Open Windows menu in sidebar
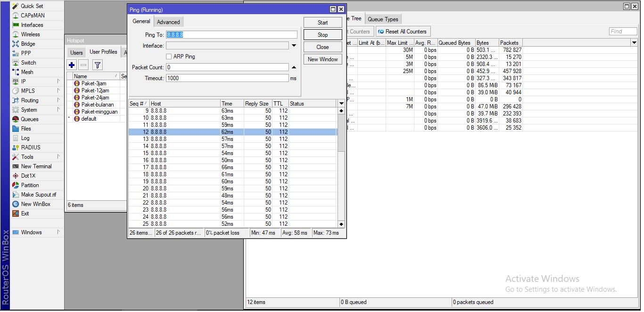 coord(31,232)
